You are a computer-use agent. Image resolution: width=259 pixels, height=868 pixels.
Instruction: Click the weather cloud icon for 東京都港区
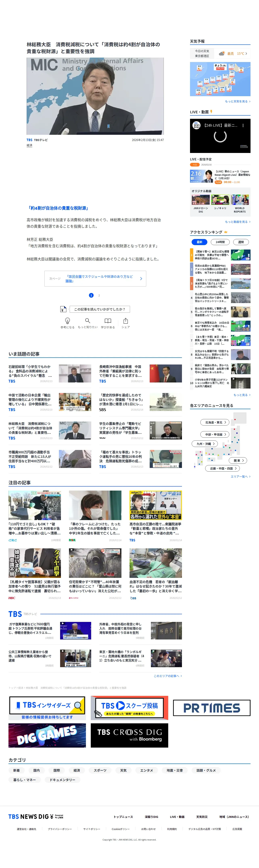click(222, 53)
